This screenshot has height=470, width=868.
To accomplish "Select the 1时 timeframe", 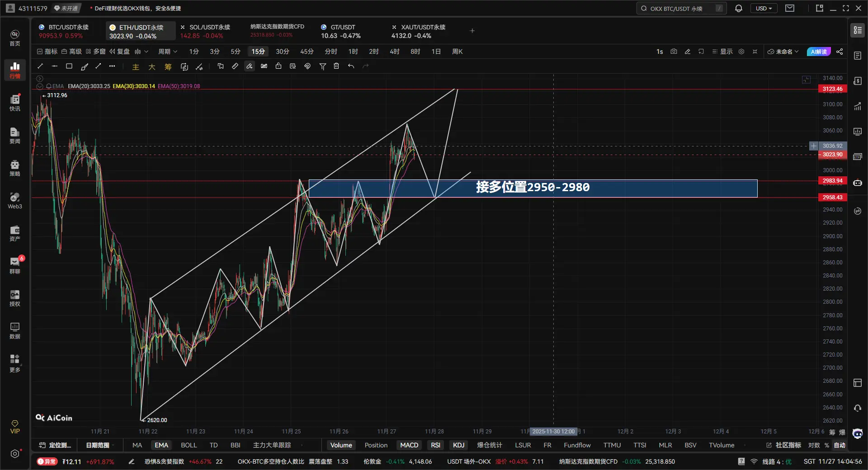I will click(353, 52).
